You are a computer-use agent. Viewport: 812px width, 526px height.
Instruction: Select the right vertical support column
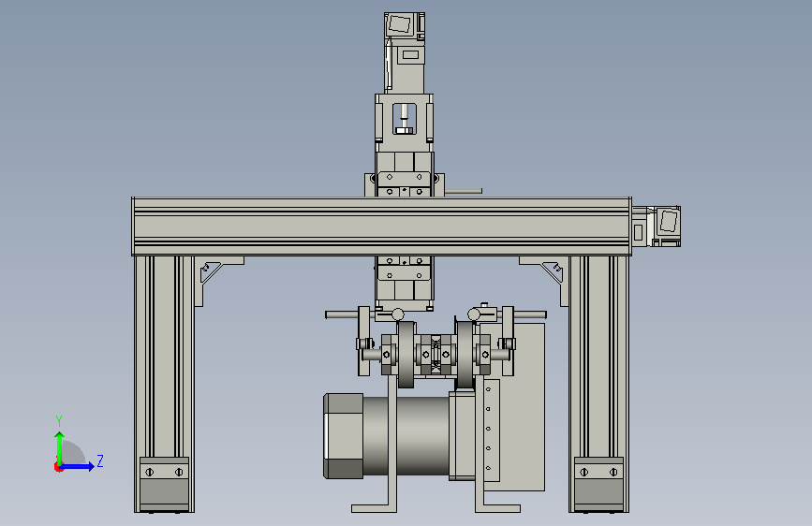click(x=598, y=384)
